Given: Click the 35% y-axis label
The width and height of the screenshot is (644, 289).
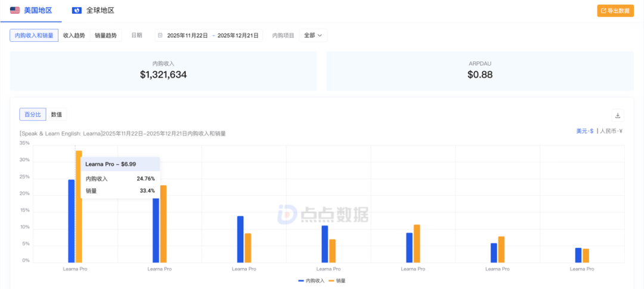Looking at the screenshot, I should click(24, 143).
